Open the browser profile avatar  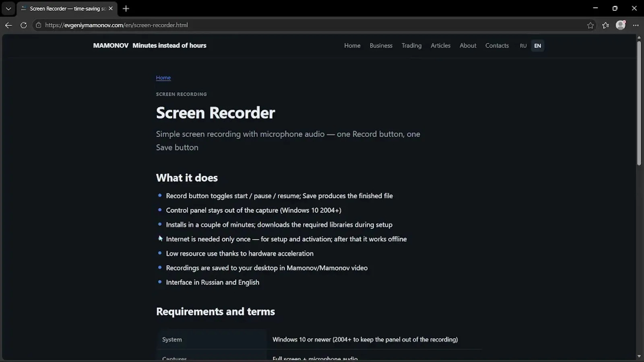621,25
